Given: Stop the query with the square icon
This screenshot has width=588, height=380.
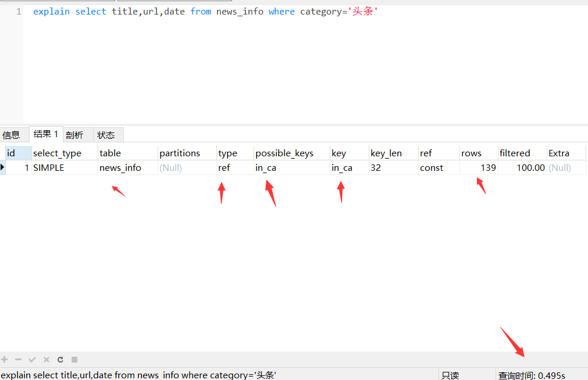Looking at the screenshot, I should point(74,360).
